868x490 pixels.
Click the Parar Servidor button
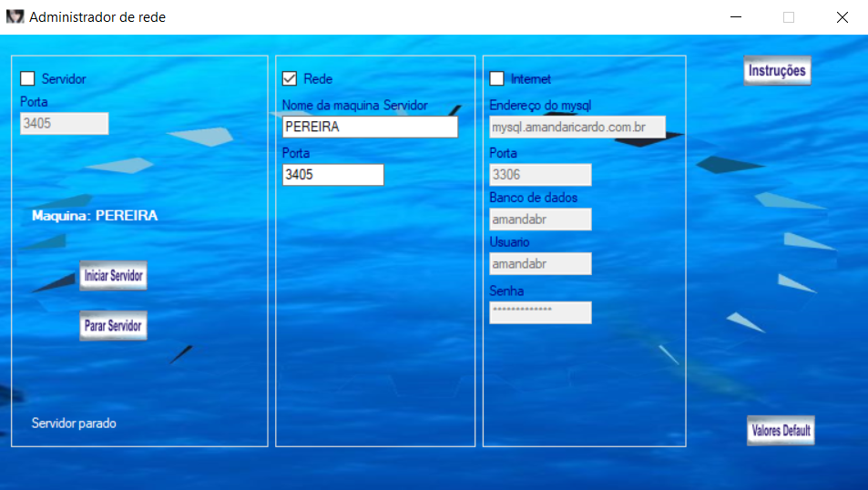click(x=114, y=325)
